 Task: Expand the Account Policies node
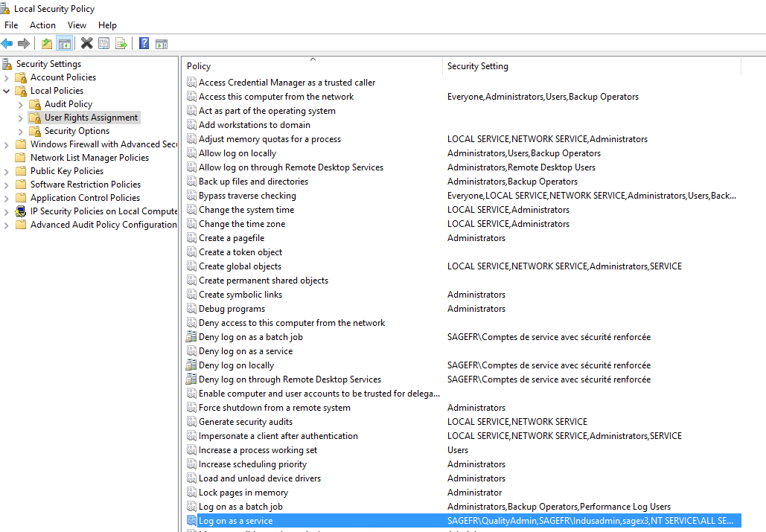click(7, 77)
